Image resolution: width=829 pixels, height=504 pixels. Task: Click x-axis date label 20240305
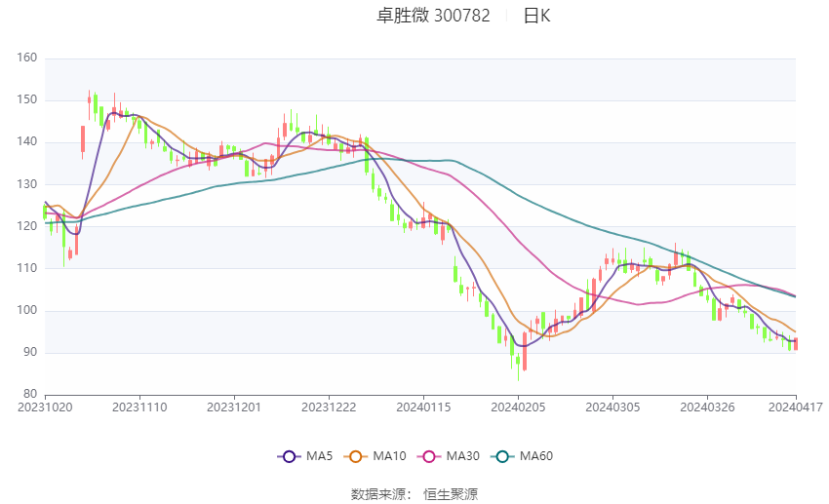click(x=612, y=407)
